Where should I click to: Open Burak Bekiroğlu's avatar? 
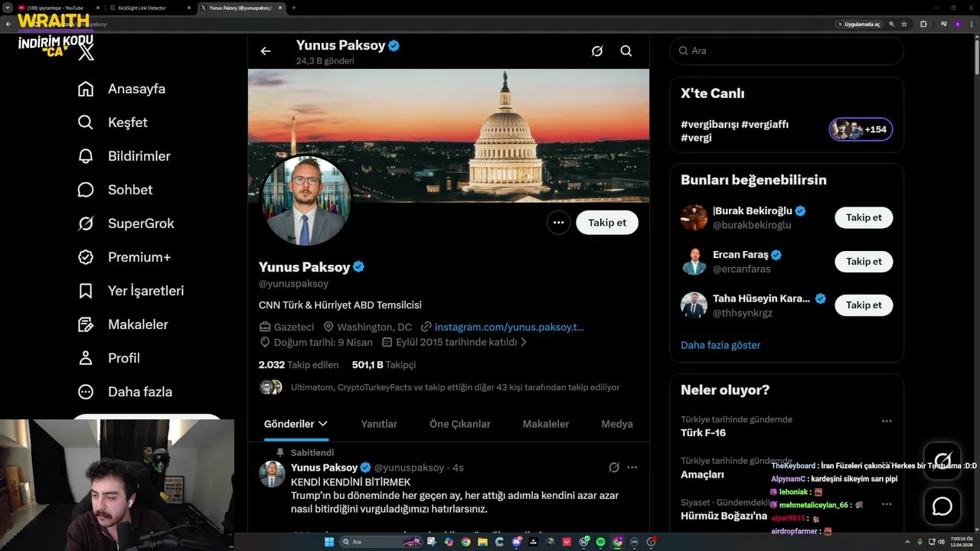click(x=694, y=217)
